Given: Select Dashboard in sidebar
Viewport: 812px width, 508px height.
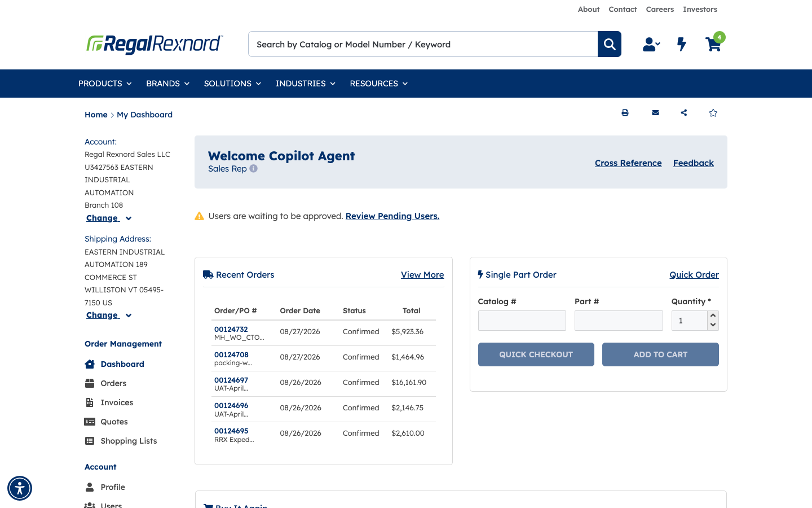Looking at the screenshot, I should tap(122, 364).
